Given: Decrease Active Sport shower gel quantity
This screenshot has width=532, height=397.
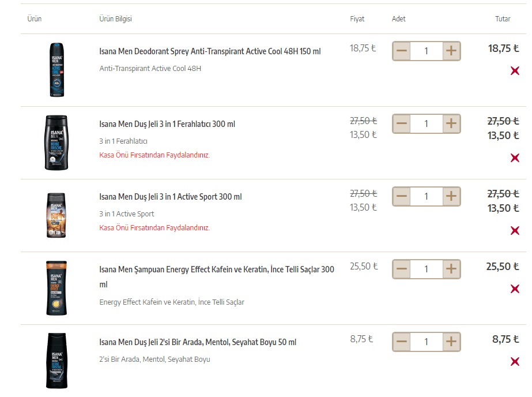Looking at the screenshot, I should click(402, 196).
